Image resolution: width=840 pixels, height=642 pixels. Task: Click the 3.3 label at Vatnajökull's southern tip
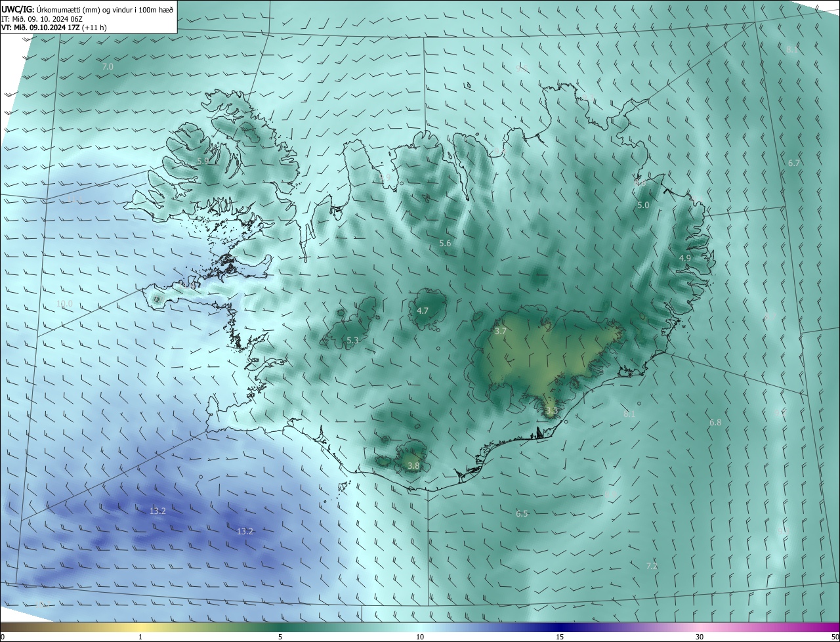tap(551, 411)
